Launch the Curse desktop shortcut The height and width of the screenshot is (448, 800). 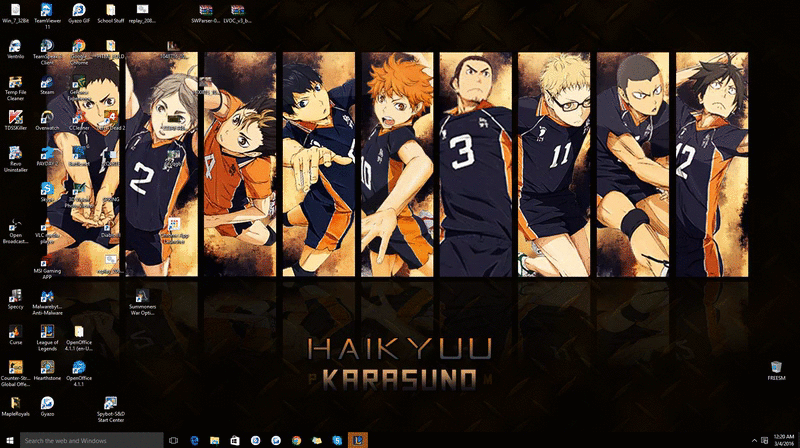point(15,335)
